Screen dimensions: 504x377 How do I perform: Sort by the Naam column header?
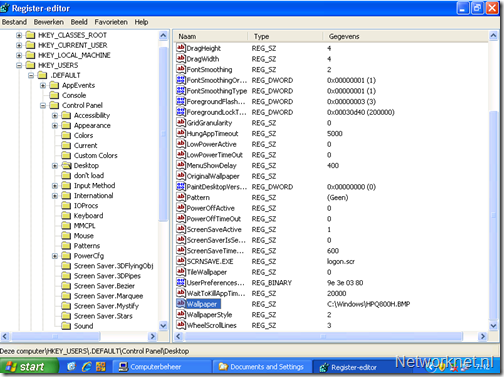click(211, 36)
